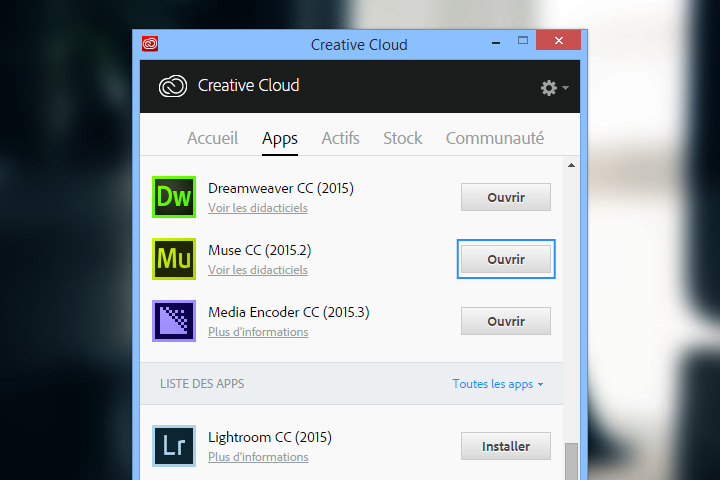Click the Muse CC (2015.2) name
Viewport: 720px width, 480px height.
[x=259, y=250]
